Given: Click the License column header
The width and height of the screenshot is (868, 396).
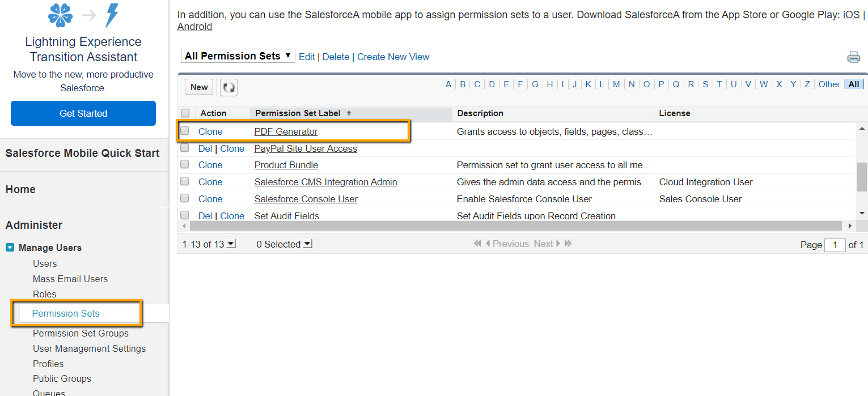Looking at the screenshot, I should 675,113.
